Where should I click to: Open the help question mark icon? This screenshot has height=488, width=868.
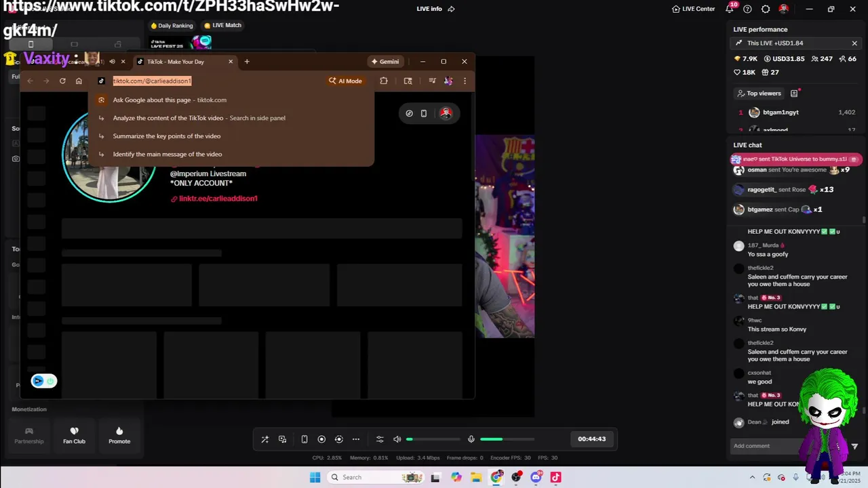pyautogui.click(x=747, y=9)
